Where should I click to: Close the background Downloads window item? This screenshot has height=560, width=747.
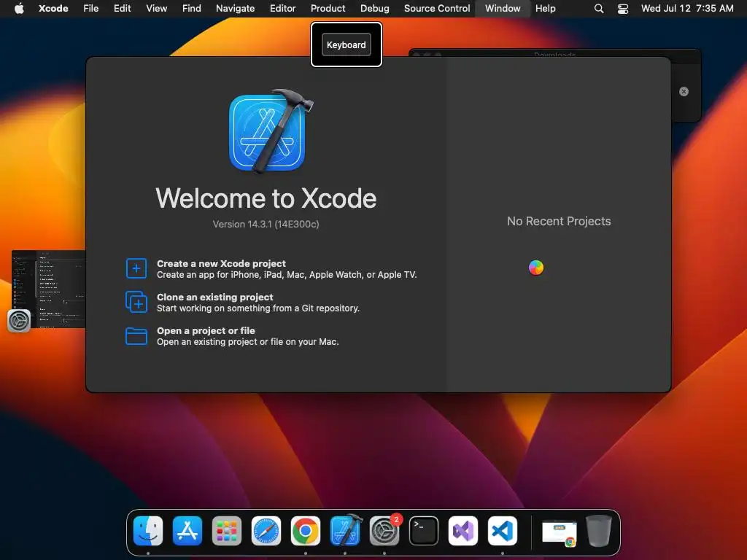pyautogui.click(x=684, y=91)
